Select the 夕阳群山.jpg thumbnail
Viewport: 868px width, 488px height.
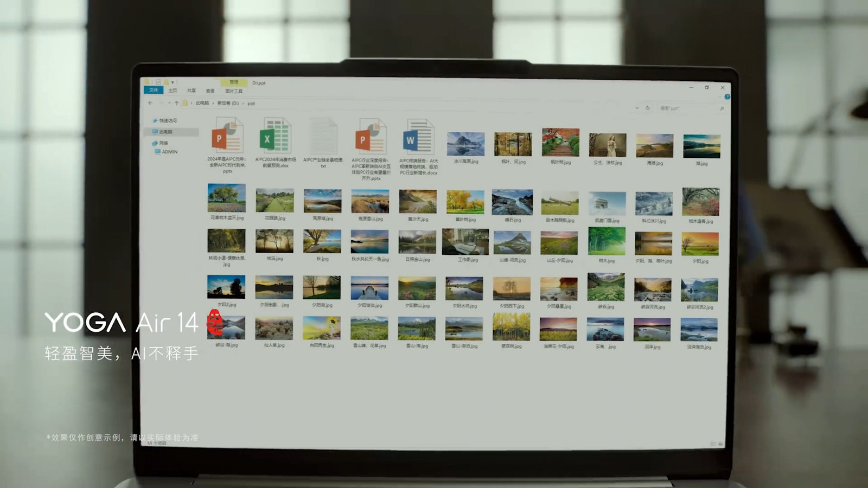[x=417, y=288]
